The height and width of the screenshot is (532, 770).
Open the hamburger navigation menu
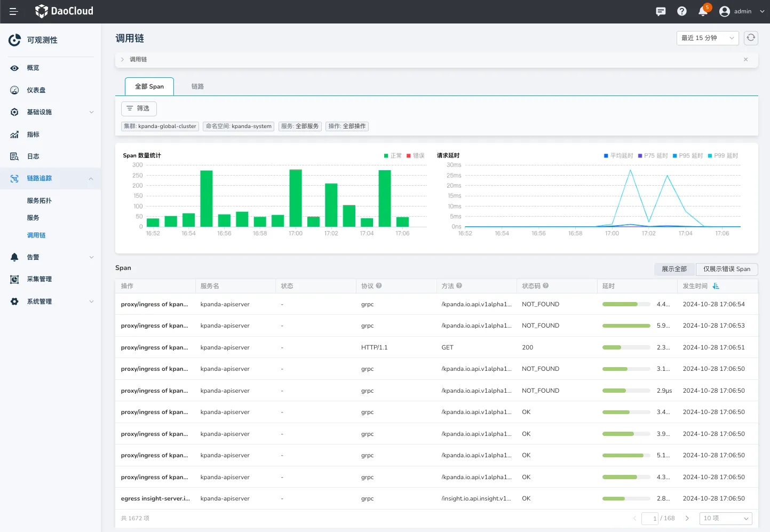click(x=14, y=11)
